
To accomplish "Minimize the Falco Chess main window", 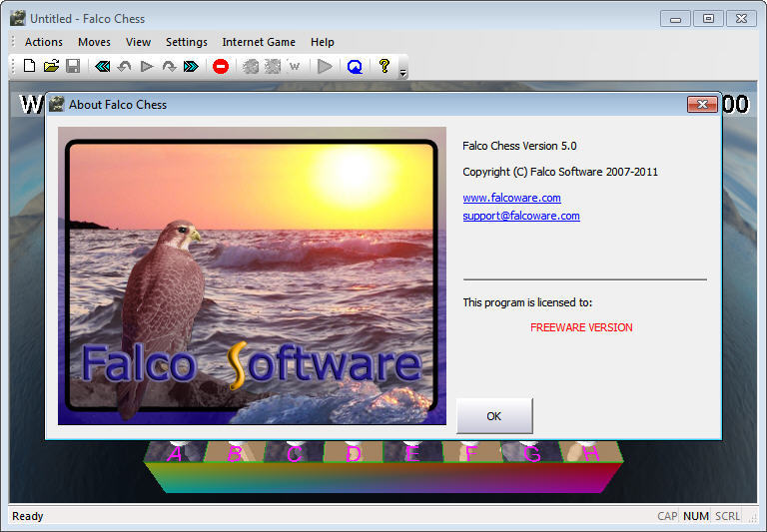I will tap(675, 19).
